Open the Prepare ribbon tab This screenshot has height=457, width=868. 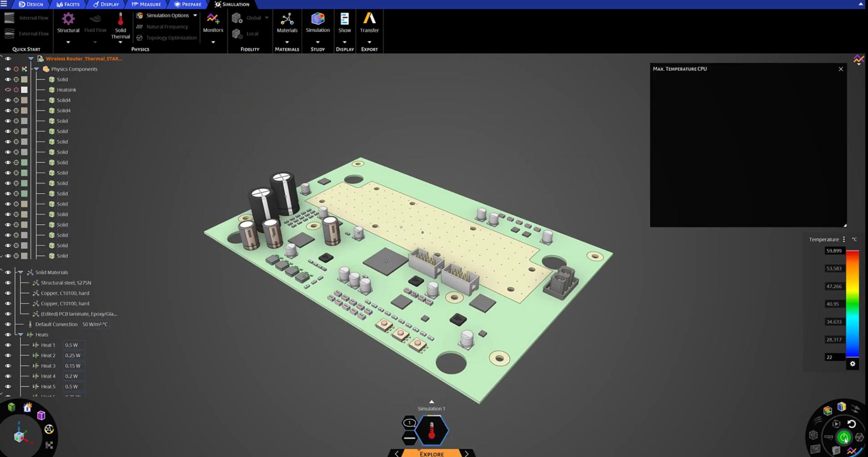[188, 4]
